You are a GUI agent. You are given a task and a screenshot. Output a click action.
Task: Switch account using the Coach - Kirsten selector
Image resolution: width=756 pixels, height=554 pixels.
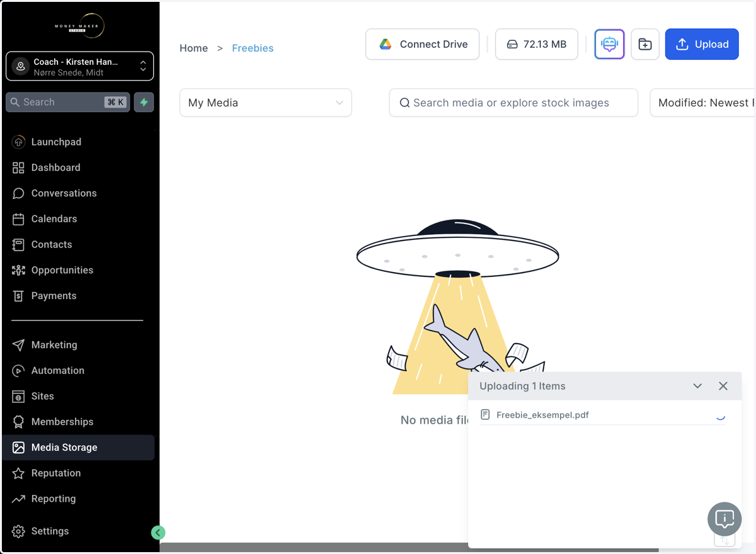(79, 66)
